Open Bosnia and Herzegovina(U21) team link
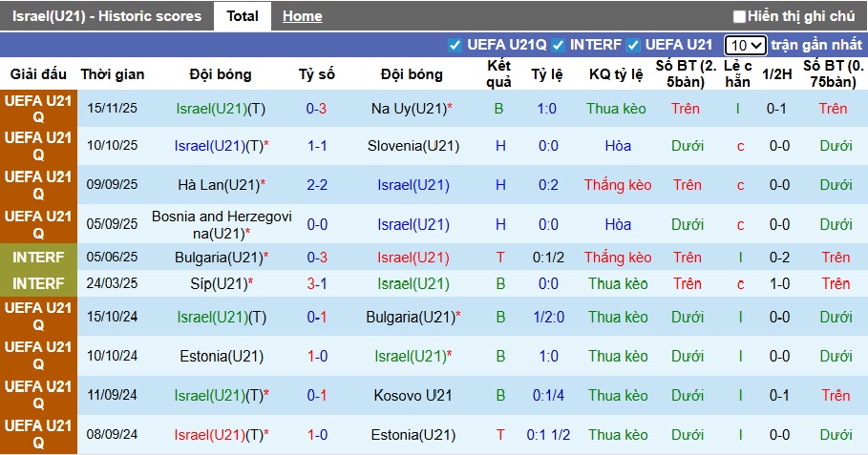The image size is (868, 455). tap(222, 224)
